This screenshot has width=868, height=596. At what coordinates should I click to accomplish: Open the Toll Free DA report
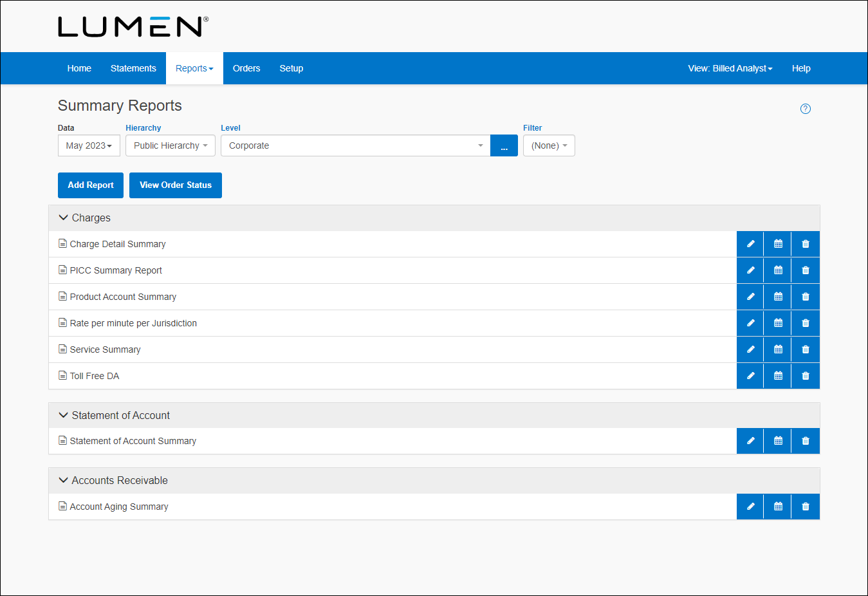click(x=95, y=376)
